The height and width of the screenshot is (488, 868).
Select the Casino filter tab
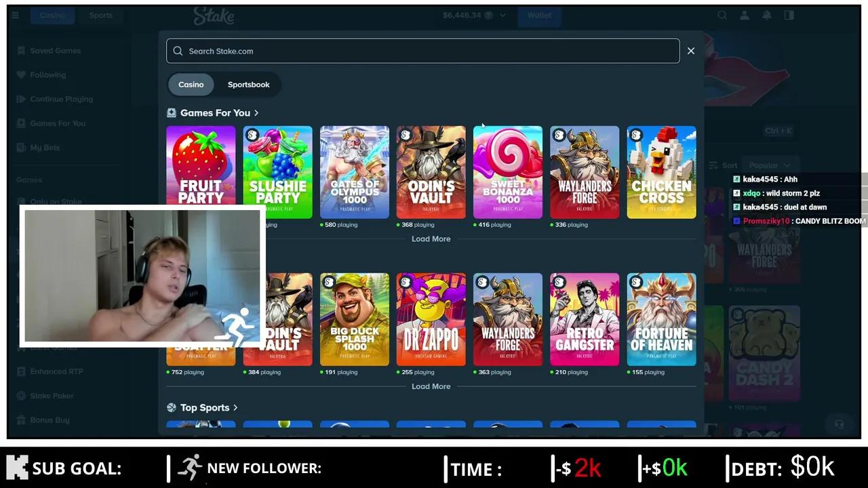click(x=191, y=85)
